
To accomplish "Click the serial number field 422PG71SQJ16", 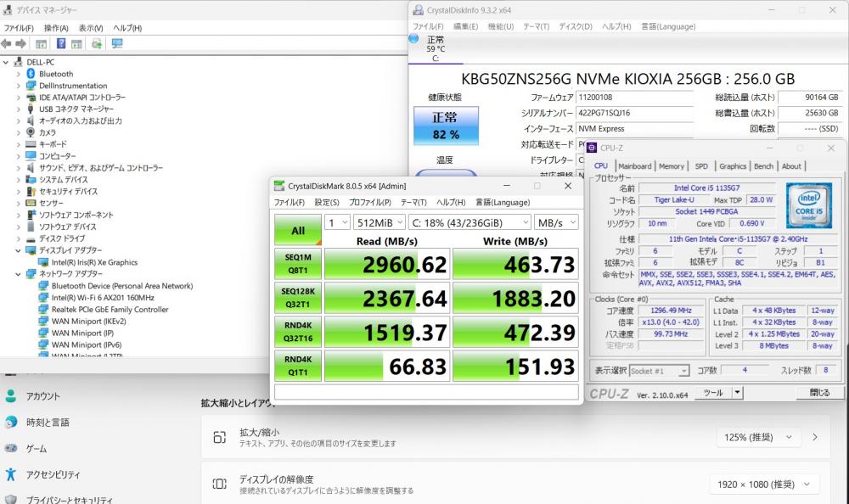I will tap(634, 113).
